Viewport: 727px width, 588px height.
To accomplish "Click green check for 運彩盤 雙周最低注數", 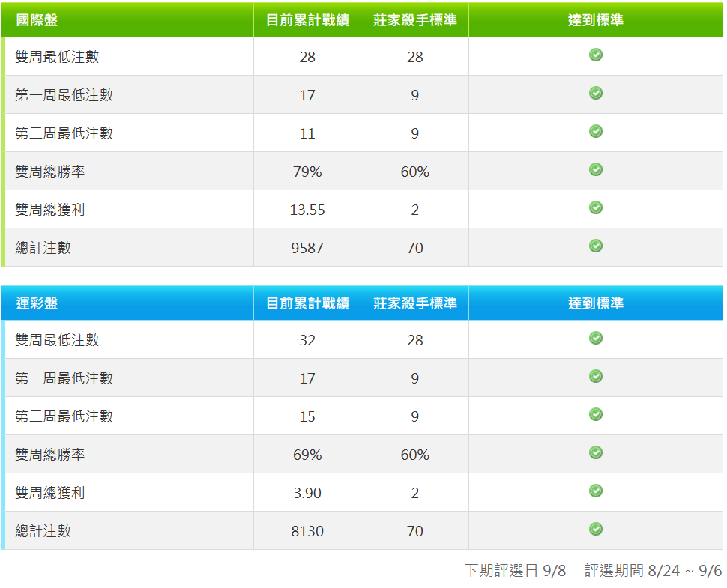I will point(595,339).
